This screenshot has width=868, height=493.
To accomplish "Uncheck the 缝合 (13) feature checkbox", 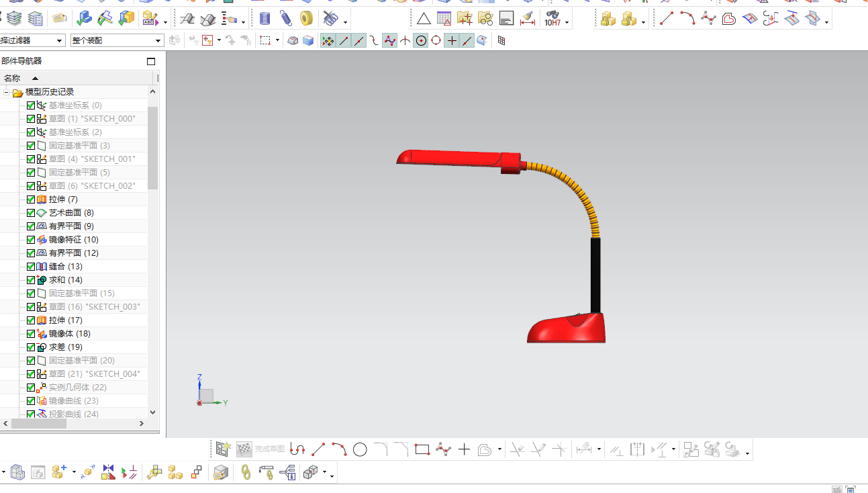I will 31,267.
